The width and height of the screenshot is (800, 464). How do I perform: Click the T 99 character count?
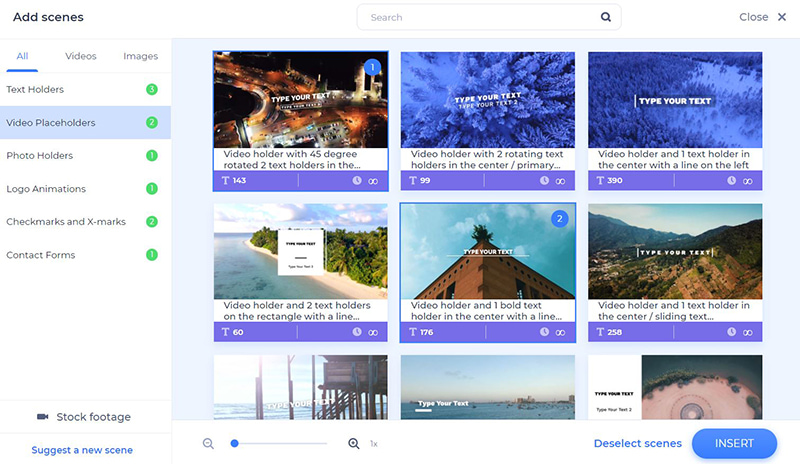420,180
